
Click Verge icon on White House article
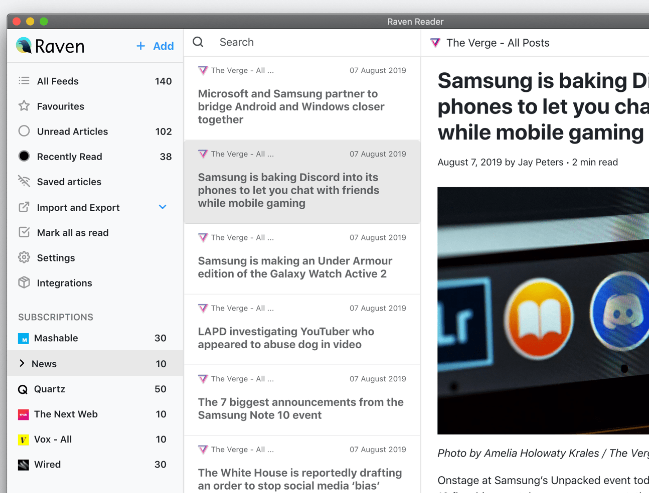coord(203,449)
